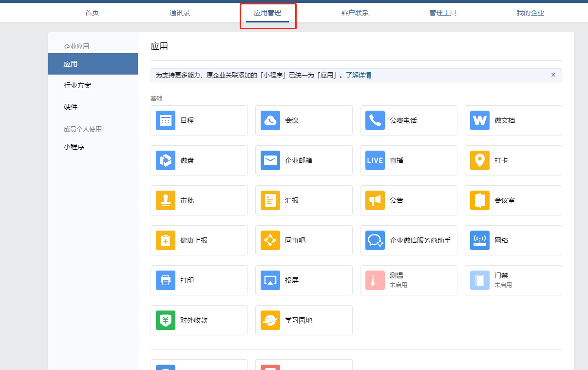This screenshot has width=588, height=370.
Task: Click the 企业邮箱 envelope icon
Action: pos(270,160)
